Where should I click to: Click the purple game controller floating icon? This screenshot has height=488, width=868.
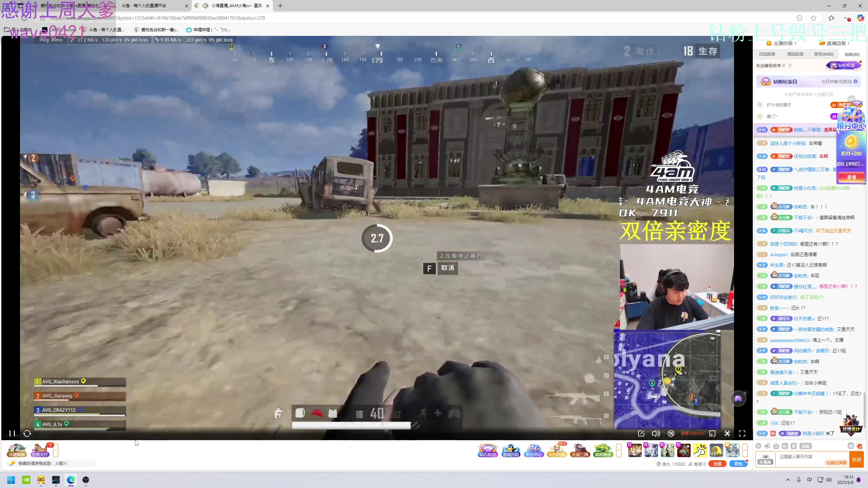738,399
